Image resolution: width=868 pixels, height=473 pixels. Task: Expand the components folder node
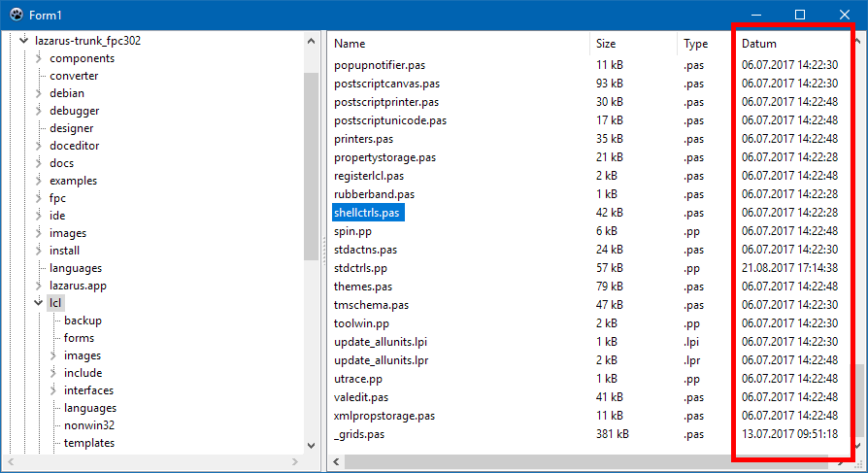(x=39, y=58)
